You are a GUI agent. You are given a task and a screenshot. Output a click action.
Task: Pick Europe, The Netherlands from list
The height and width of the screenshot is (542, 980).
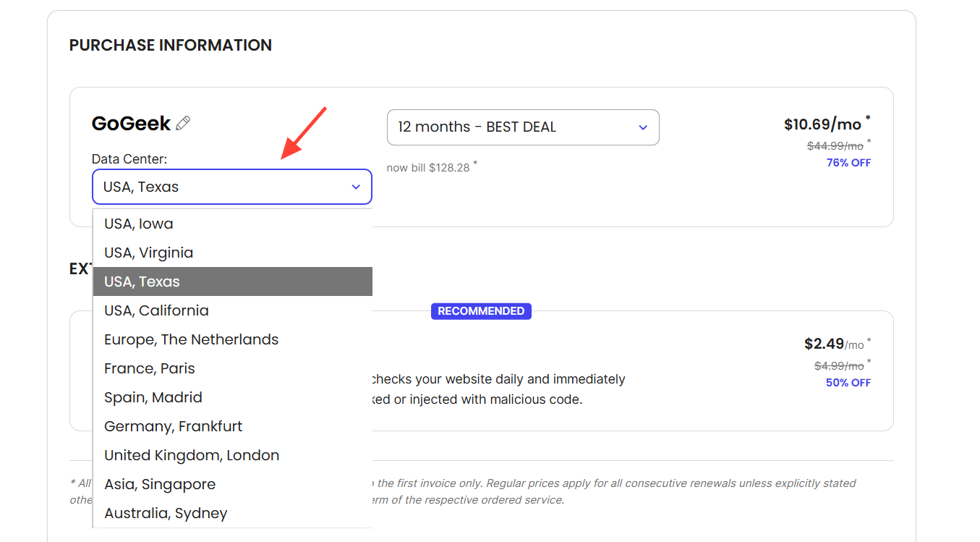(x=232, y=339)
